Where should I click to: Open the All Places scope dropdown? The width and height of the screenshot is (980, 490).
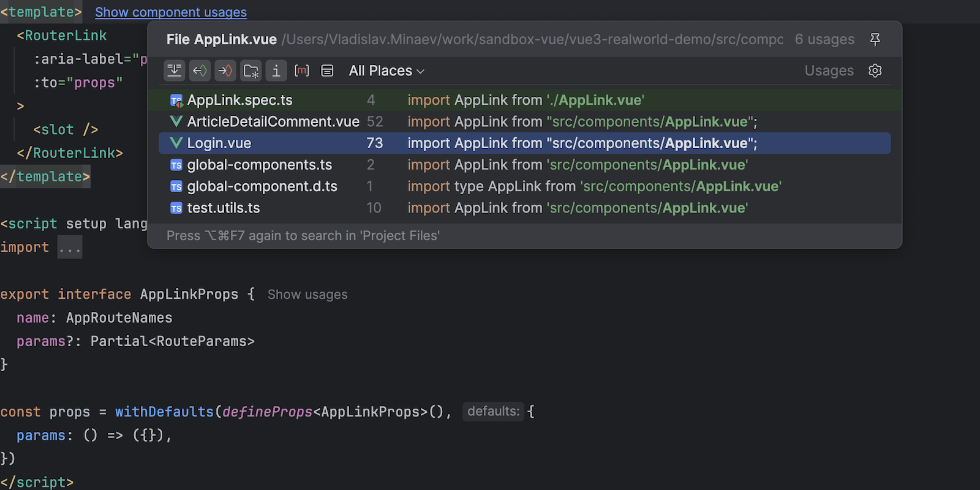coord(386,71)
